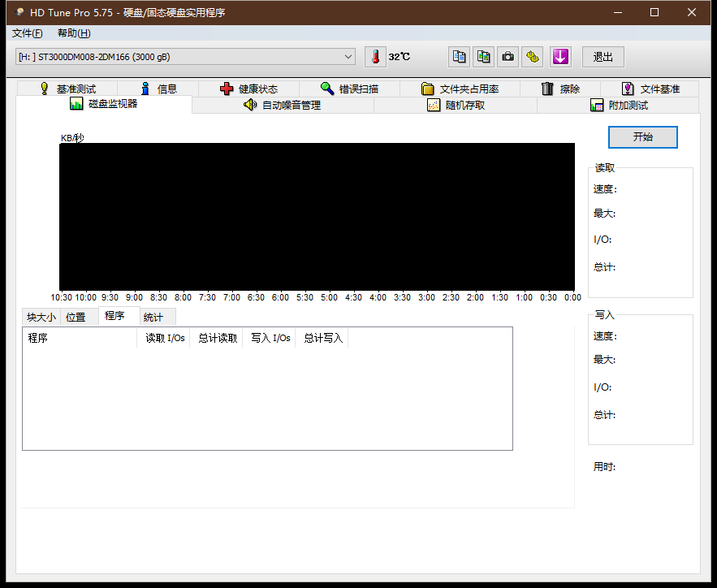Open the 基准测试 benchmark tab
The height and width of the screenshot is (588, 717).
[67, 89]
